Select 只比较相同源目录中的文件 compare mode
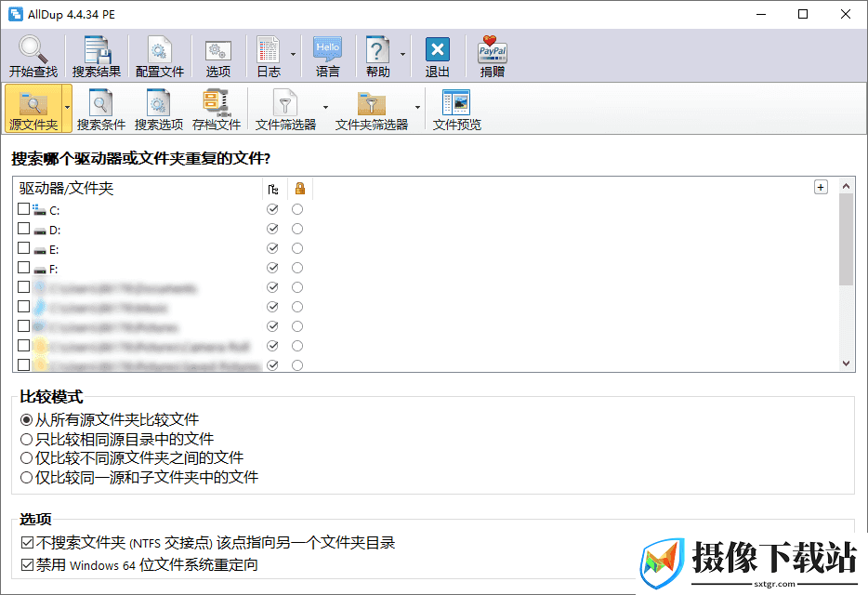The image size is (868, 595). click(x=117, y=440)
